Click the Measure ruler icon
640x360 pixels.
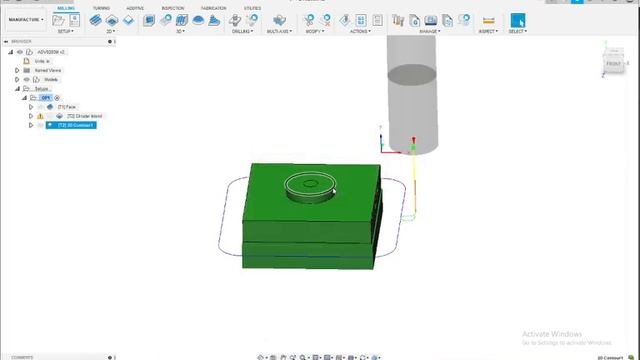point(489,20)
